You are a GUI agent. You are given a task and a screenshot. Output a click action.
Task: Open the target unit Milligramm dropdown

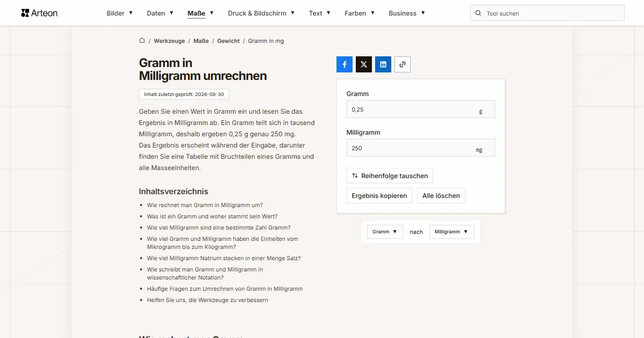click(451, 232)
